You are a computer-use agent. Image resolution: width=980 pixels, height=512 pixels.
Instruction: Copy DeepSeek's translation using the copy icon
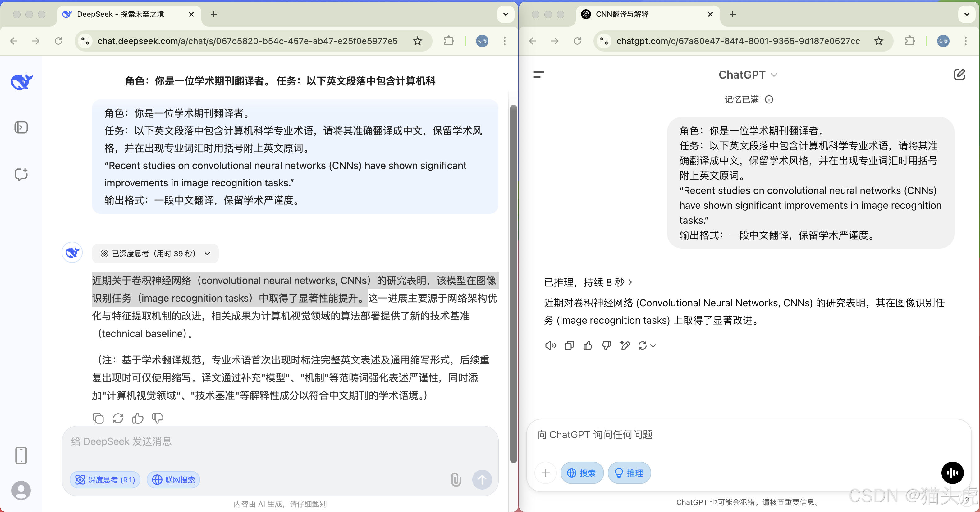click(98, 418)
